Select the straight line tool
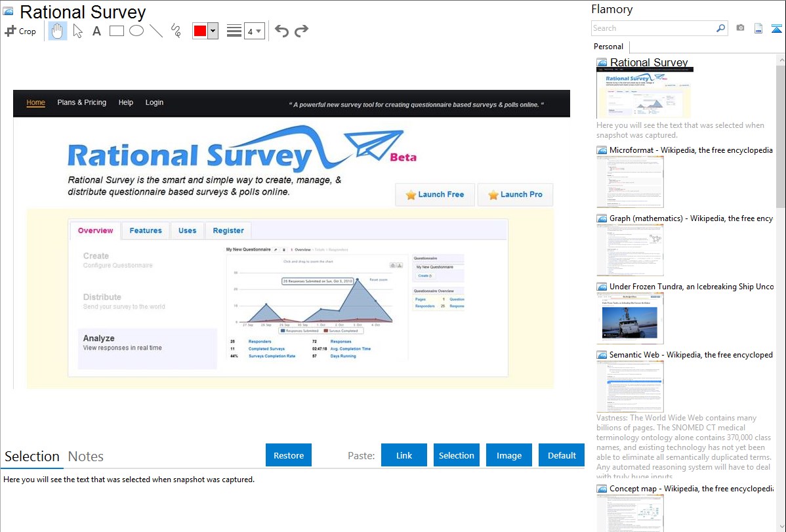 156,31
